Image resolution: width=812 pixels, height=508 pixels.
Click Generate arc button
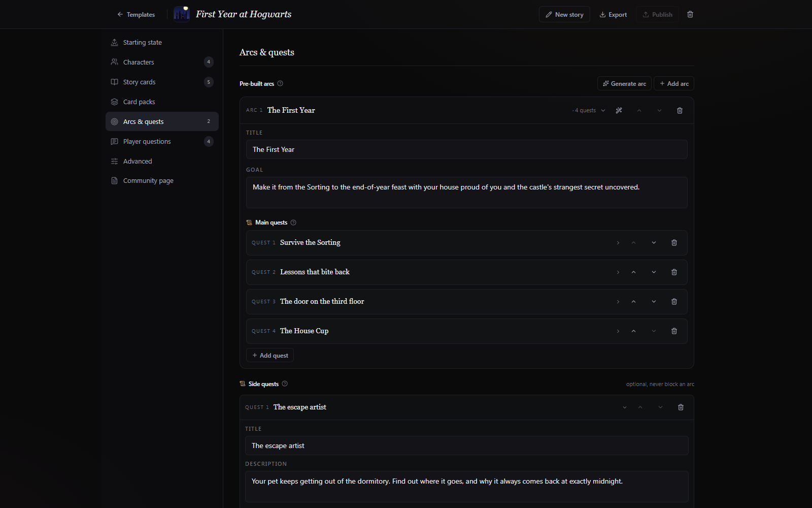[x=624, y=83]
